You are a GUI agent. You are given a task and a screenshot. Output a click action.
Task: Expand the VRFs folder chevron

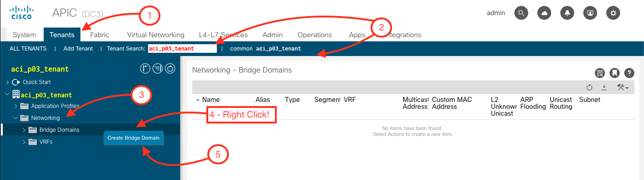coord(24,142)
